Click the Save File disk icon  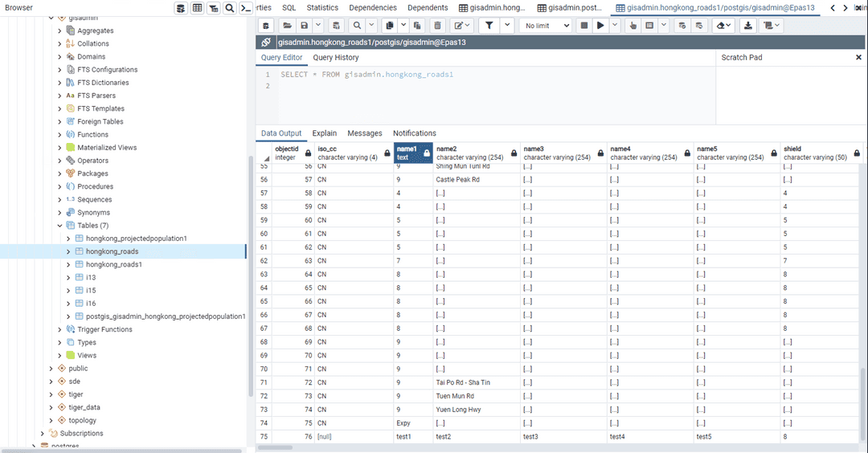[305, 26]
